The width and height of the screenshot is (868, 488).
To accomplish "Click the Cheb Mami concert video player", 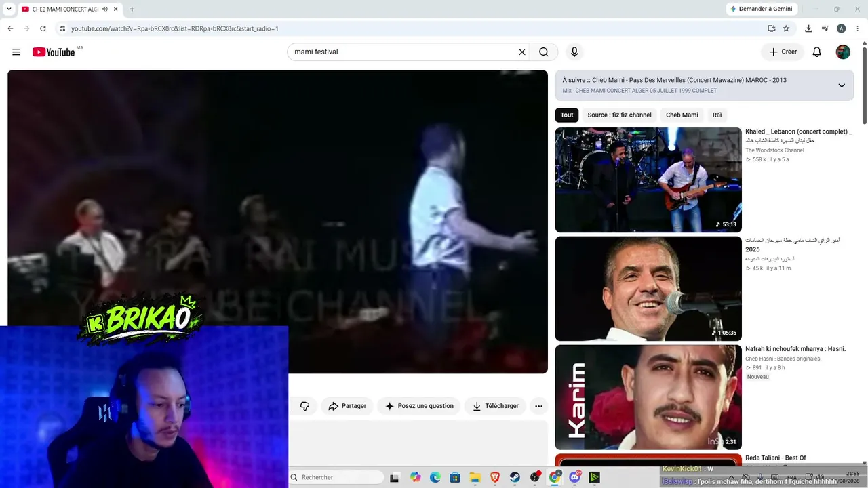I will point(277,222).
